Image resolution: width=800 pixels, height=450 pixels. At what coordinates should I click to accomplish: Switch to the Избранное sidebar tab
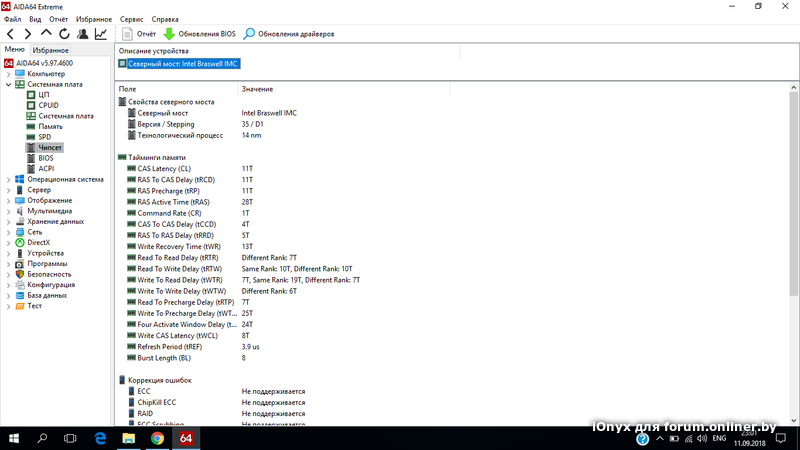[51, 50]
